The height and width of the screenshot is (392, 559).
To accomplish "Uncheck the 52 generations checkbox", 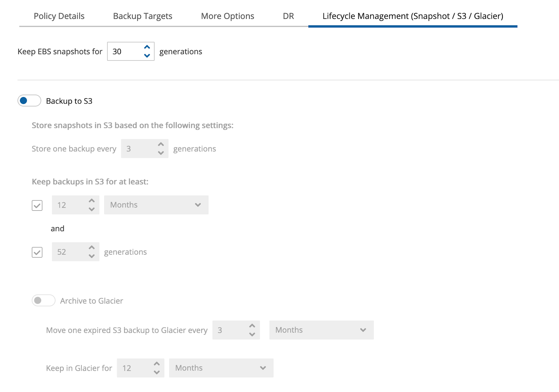I will [x=37, y=252].
